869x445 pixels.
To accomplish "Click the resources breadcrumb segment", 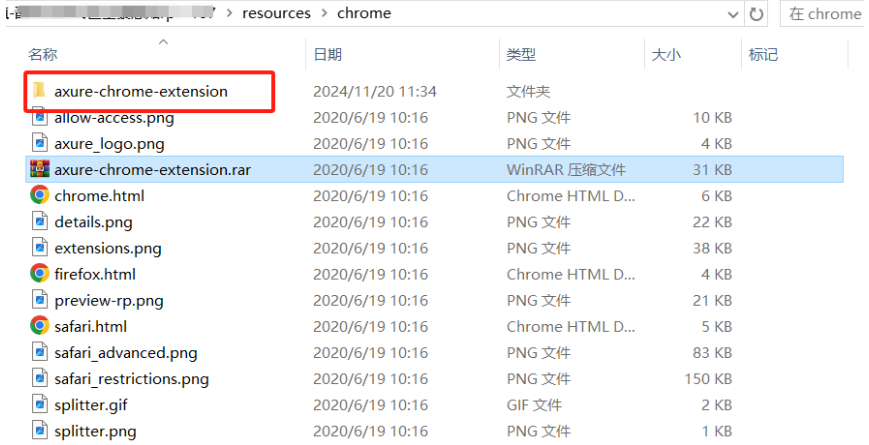I will [277, 13].
